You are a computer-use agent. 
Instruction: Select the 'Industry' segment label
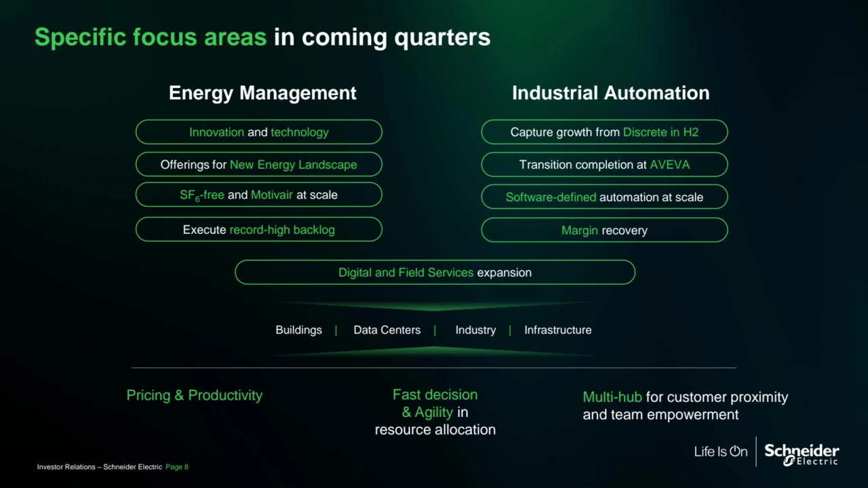point(475,330)
